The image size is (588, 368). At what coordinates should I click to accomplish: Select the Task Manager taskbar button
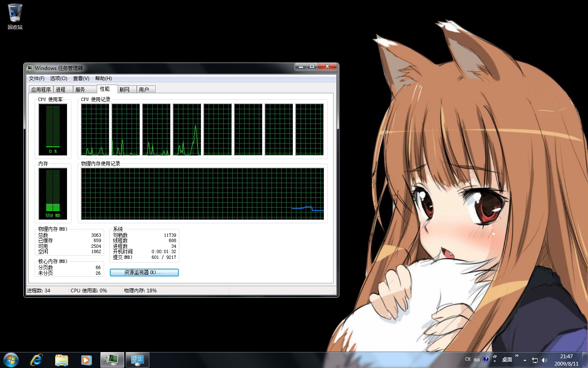(112, 360)
